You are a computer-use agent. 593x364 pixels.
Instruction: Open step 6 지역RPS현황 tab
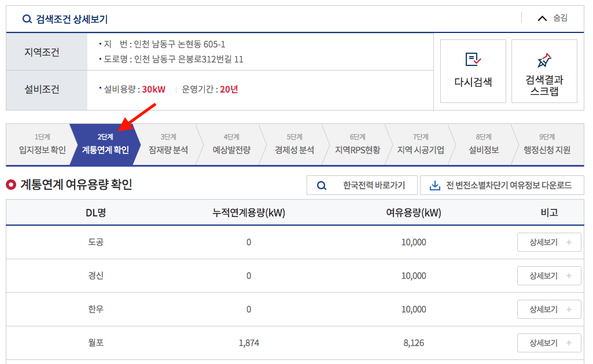pos(358,144)
